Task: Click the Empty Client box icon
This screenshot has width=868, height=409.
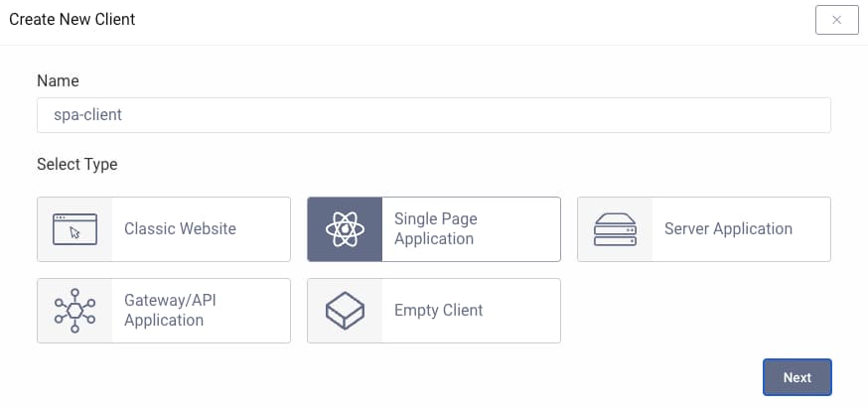Action: coord(345,311)
